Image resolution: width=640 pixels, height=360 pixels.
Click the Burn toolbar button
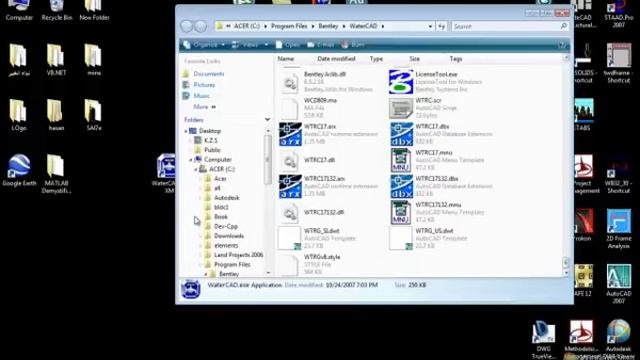[x=353, y=44]
